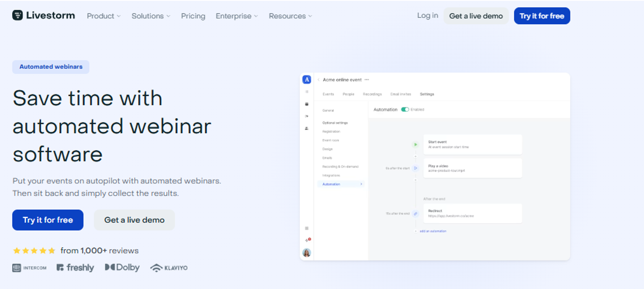Open the Recordings tab

coord(372,94)
